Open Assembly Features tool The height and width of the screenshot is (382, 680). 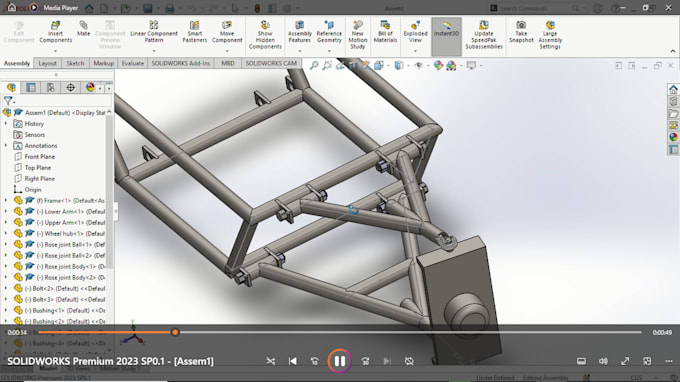coord(300,32)
